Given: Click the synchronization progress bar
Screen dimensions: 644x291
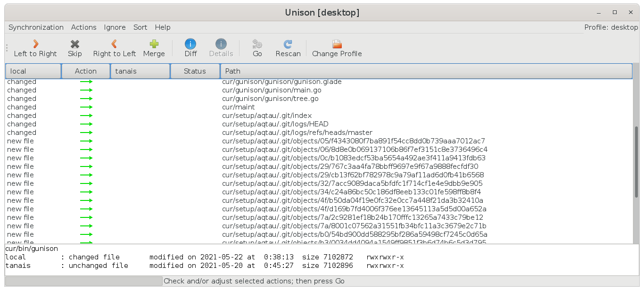Looking at the screenshot, I should click(83, 281).
